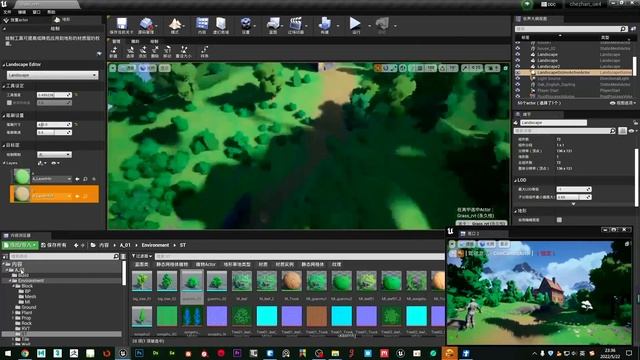Image resolution: width=640 pixels, height=360 pixels.
Task: Click the Show button in the viewport
Action: 165,68
